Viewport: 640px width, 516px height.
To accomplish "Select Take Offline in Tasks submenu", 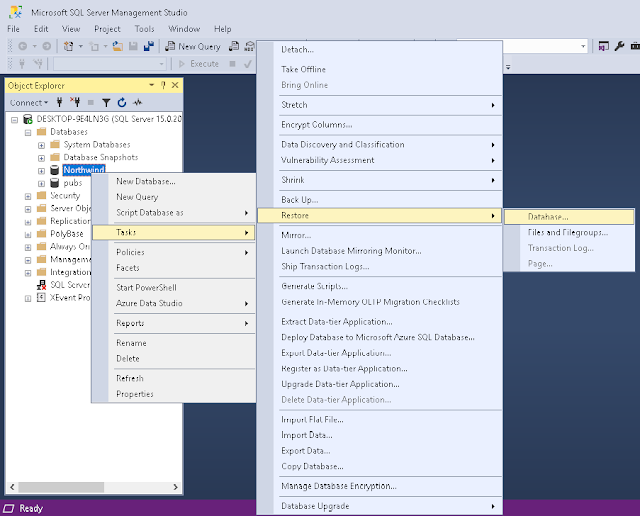I will (379, 69).
